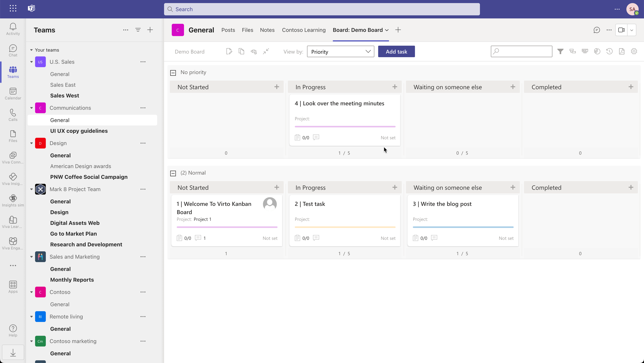The image size is (644, 363).
Task: Open the Monthly Reports channel
Action: point(72,280)
